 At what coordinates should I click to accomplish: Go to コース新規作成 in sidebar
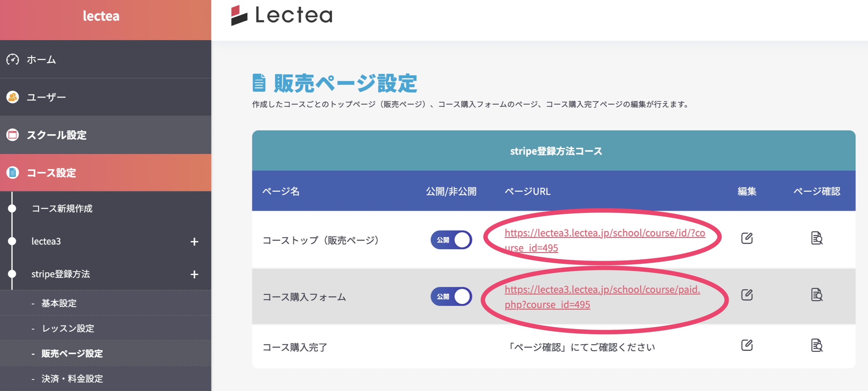(x=62, y=208)
